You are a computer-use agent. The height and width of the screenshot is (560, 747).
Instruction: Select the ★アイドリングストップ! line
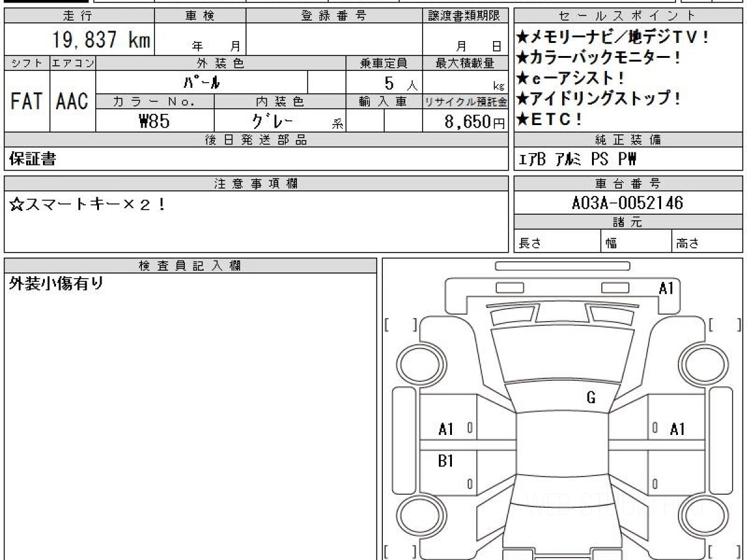(x=599, y=98)
